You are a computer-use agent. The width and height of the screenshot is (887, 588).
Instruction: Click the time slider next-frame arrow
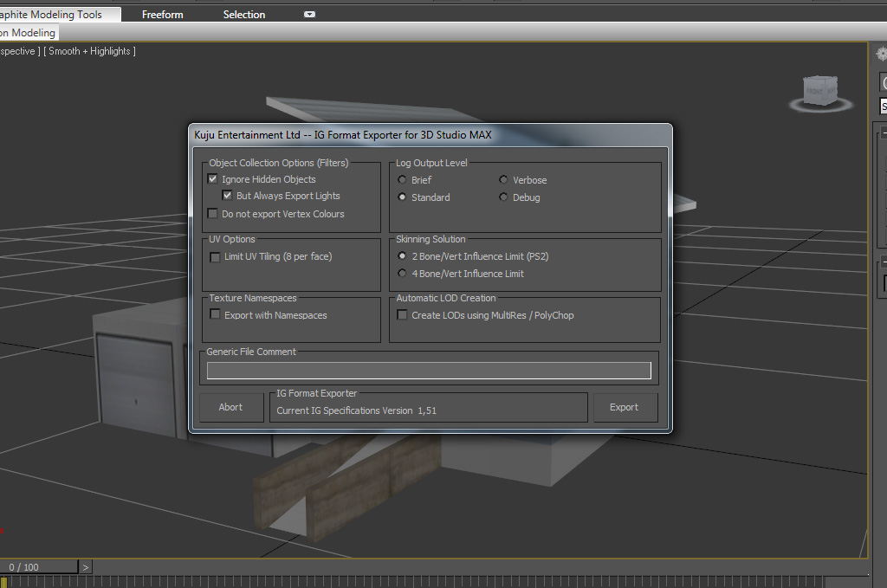(85, 567)
